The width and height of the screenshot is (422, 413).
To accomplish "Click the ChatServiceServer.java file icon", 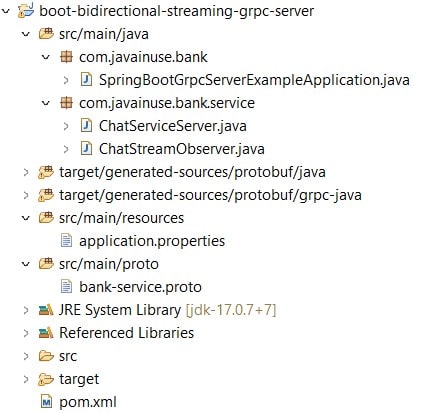I will 86,126.
